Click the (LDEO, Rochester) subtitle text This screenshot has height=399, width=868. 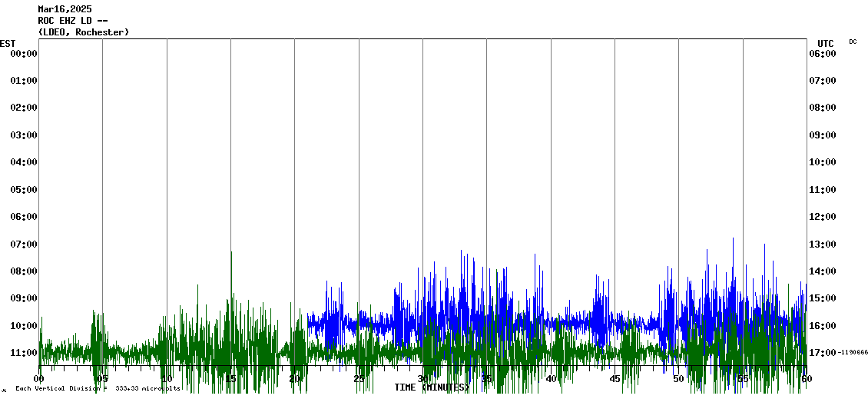[x=83, y=32]
